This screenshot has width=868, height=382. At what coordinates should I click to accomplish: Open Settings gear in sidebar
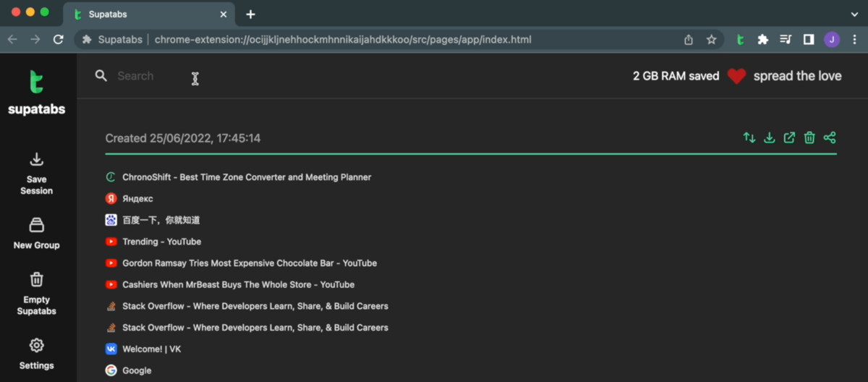click(x=37, y=345)
